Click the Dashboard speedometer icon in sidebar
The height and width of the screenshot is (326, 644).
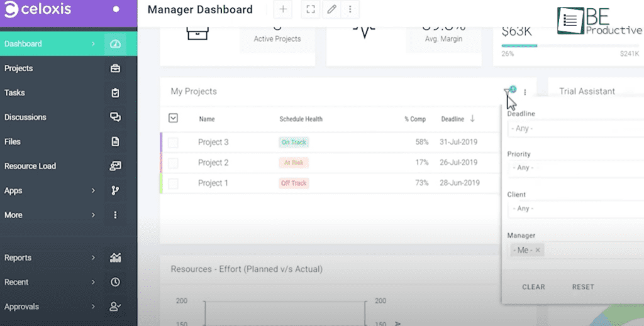point(115,44)
